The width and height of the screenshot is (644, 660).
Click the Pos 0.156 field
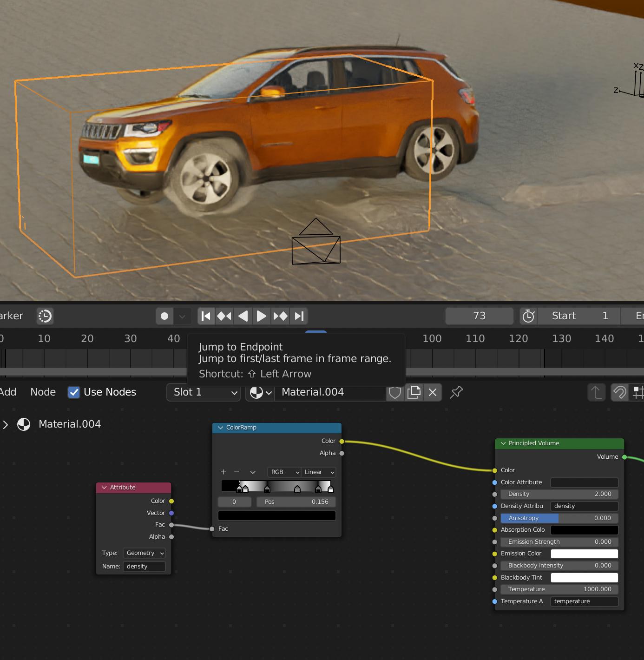click(296, 502)
